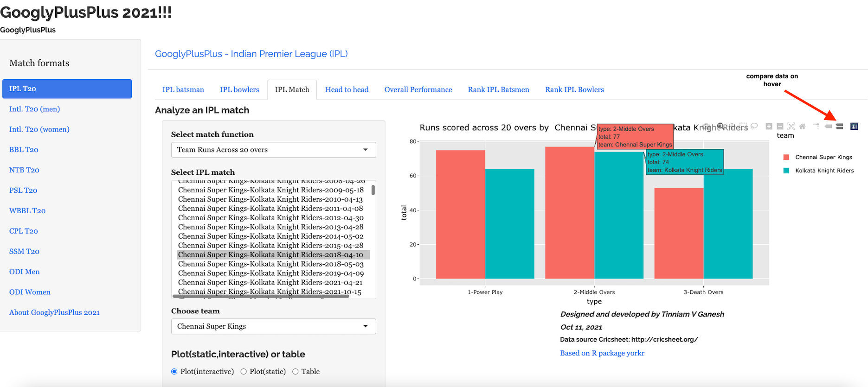Select the Plot(interactive) radio button
The width and height of the screenshot is (868, 387).
pyautogui.click(x=174, y=372)
